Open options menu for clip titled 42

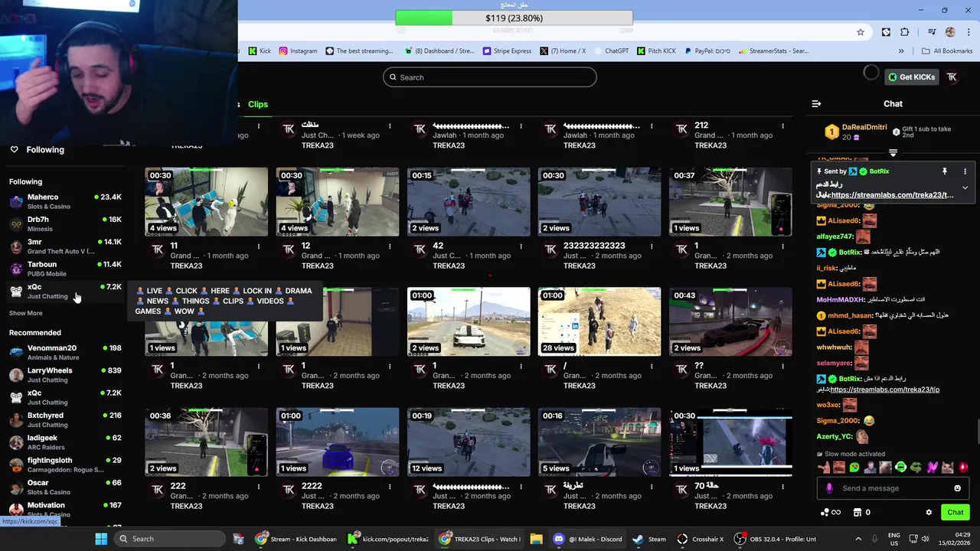click(521, 246)
